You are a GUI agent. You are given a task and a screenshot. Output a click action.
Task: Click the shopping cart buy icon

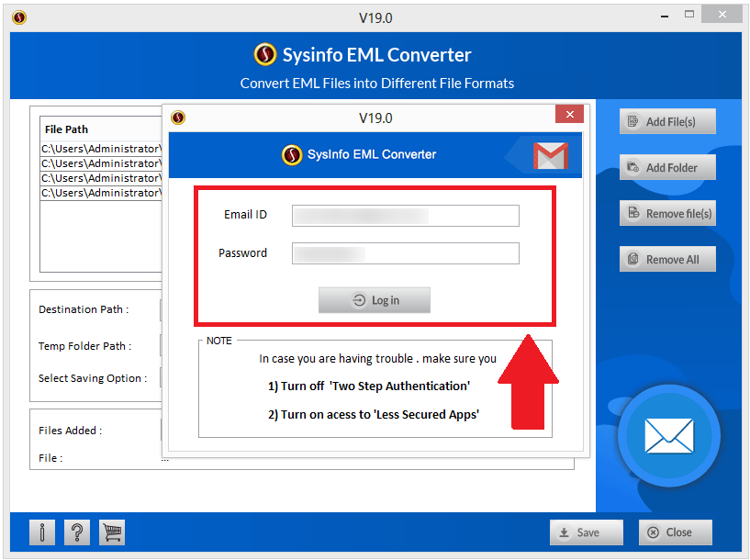pyautogui.click(x=112, y=532)
